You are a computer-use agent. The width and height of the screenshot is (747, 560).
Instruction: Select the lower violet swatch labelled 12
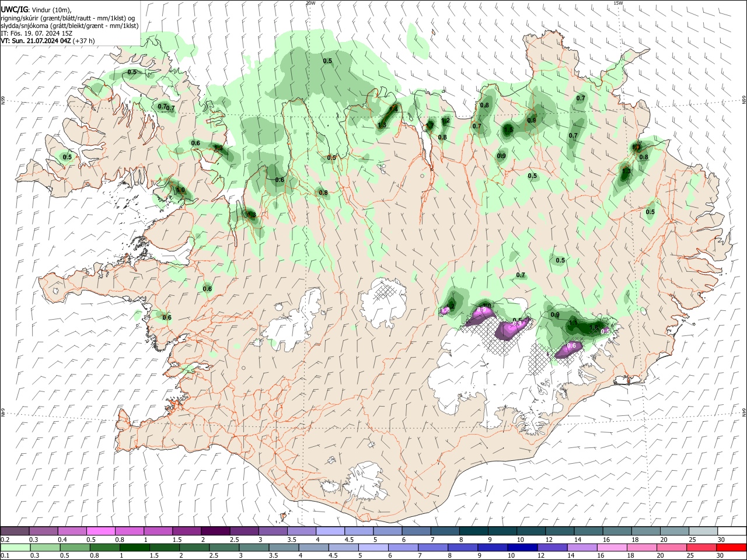point(551,548)
